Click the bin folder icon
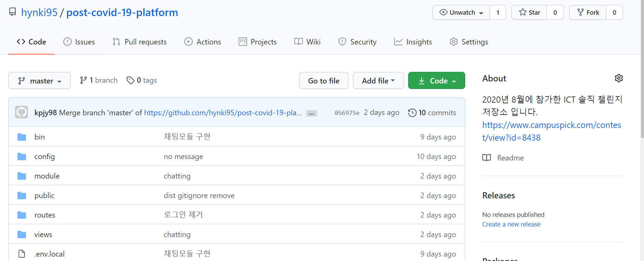Screen dimensions: 644x261 pyautogui.click(x=22, y=137)
